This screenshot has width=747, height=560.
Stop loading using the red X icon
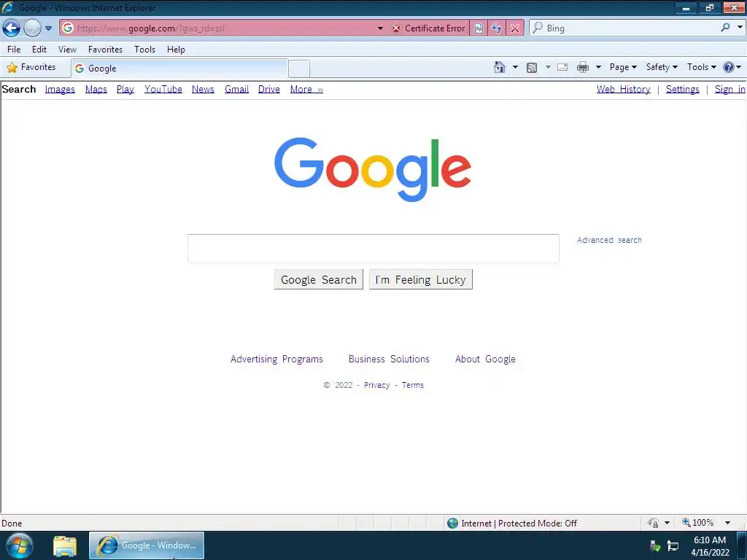tap(515, 28)
